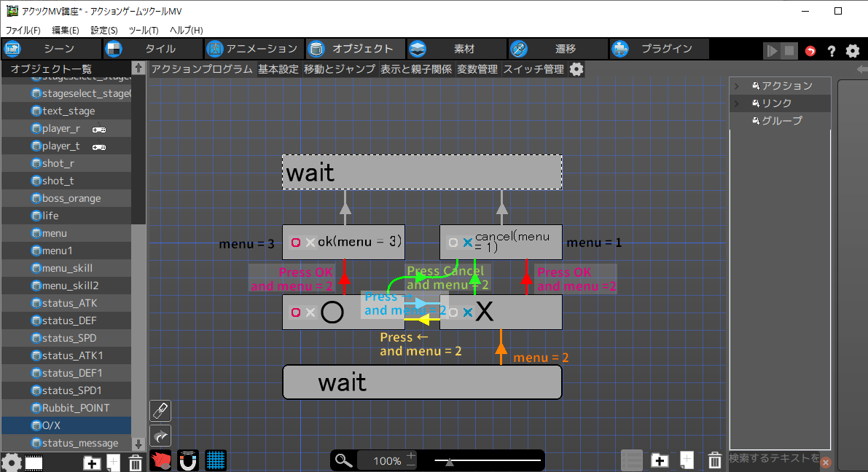Open gear settings beside スイッチ管理 tab
The image size is (868, 472).
click(x=576, y=69)
